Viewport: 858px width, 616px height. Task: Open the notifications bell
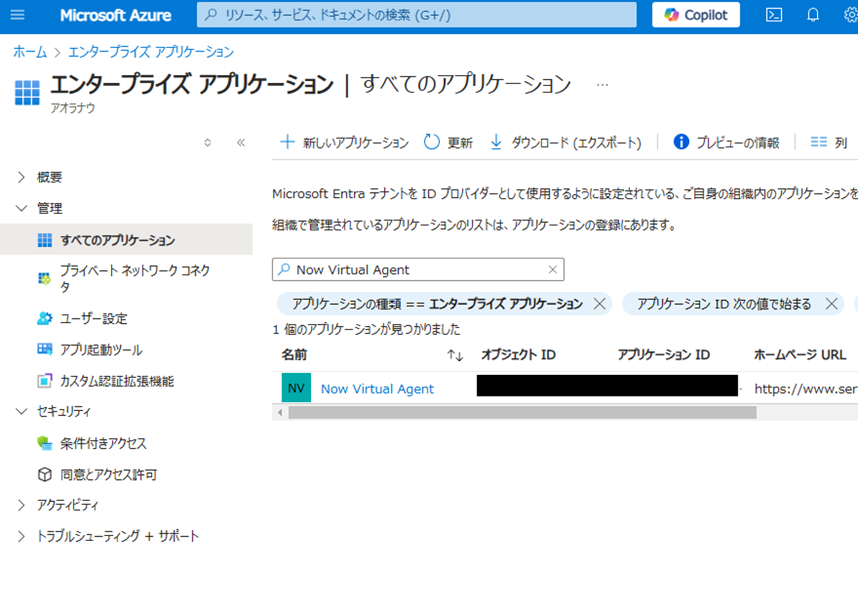(x=812, y=14)
